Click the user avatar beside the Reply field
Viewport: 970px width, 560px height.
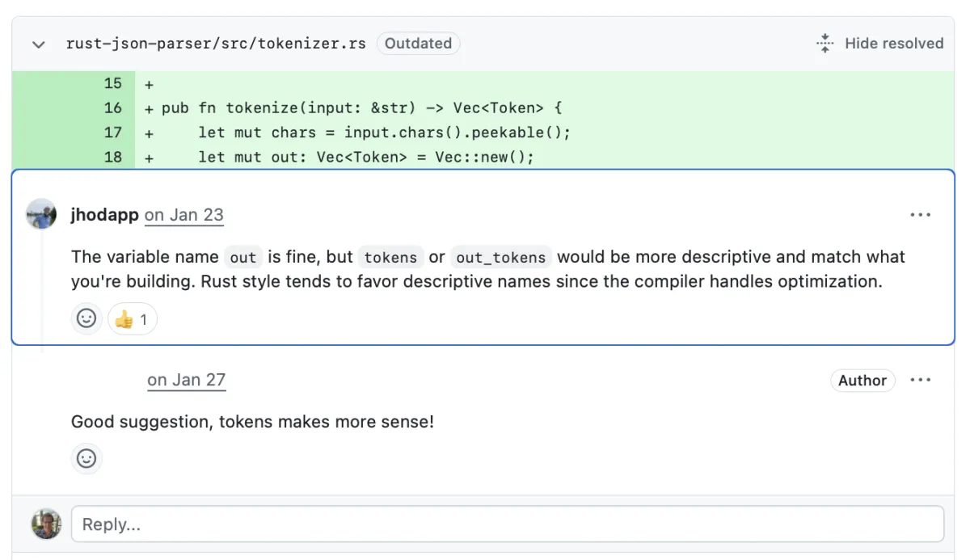click(x=46, y=524)
